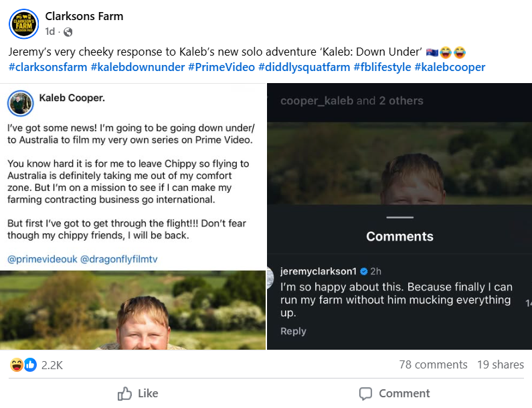Open the left Kaleb Cooper announcement image
532x408 pixels.
coord(132,214)
